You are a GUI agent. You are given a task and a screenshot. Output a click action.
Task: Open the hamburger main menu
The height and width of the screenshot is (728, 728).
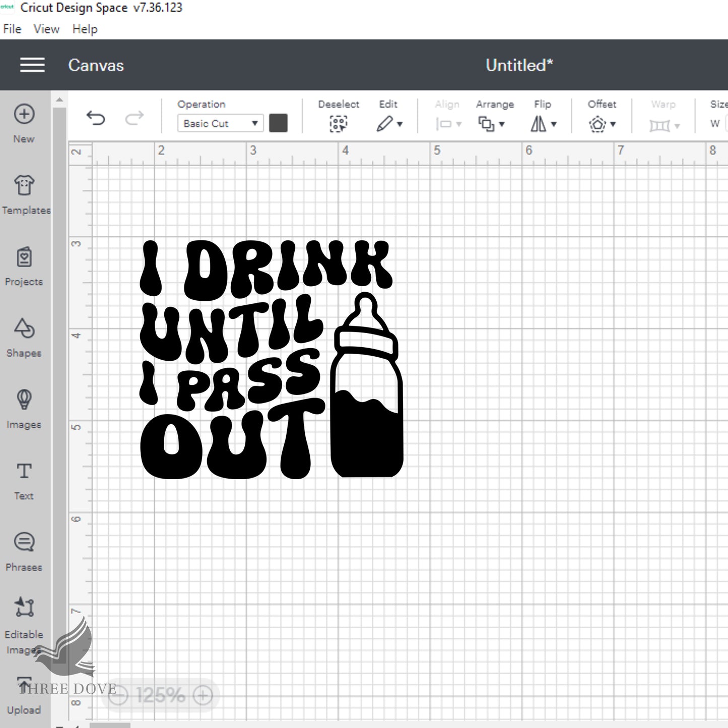coord(32,65)
